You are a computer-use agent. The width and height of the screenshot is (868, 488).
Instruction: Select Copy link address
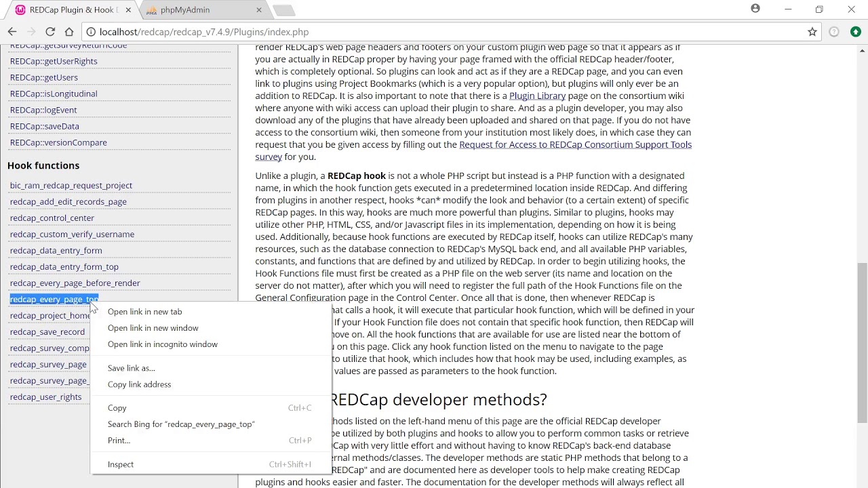tap(211, 384)
